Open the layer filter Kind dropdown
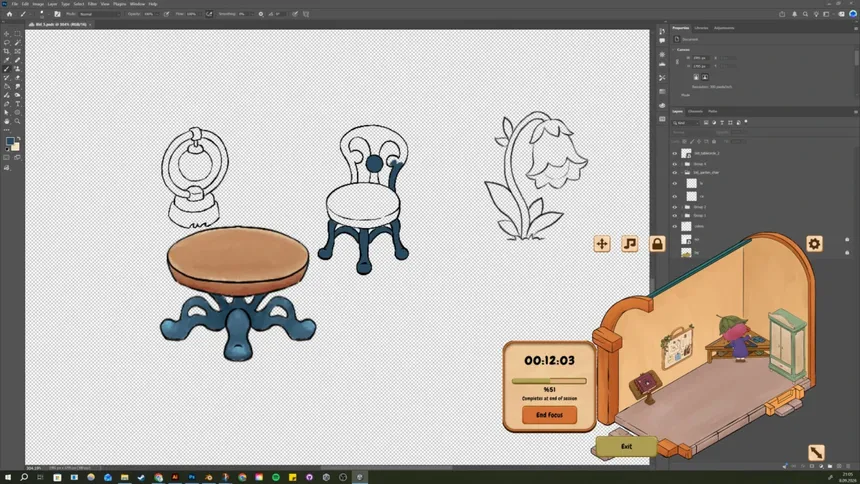860x484 pixels. [x=686, y=123]
